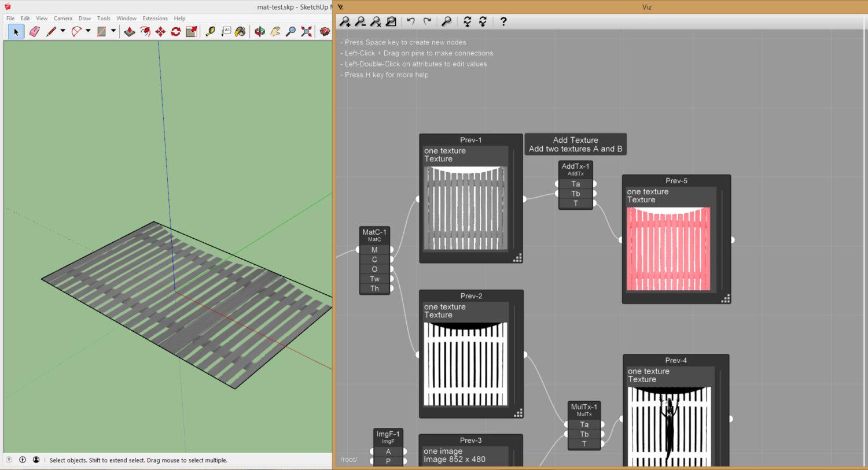Start the Orbit camera tool

pos(259,32)
